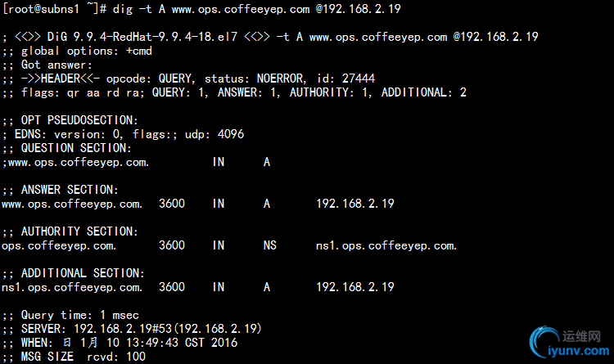The width and height of the screenshot is (614, 364).
Task: Click the 'ADDITIONAL SECTION' heading
Action: pos(82,273)
